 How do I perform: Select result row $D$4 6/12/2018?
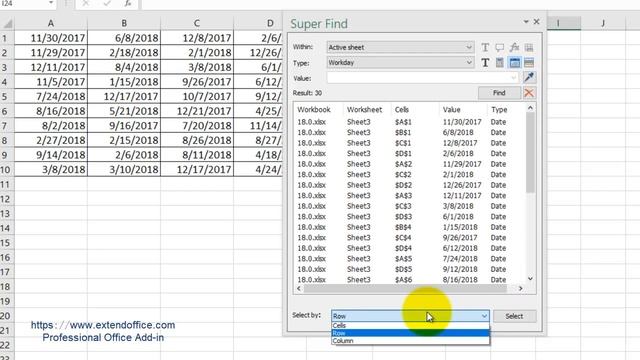pyautogui.click(x=409, y=248)
